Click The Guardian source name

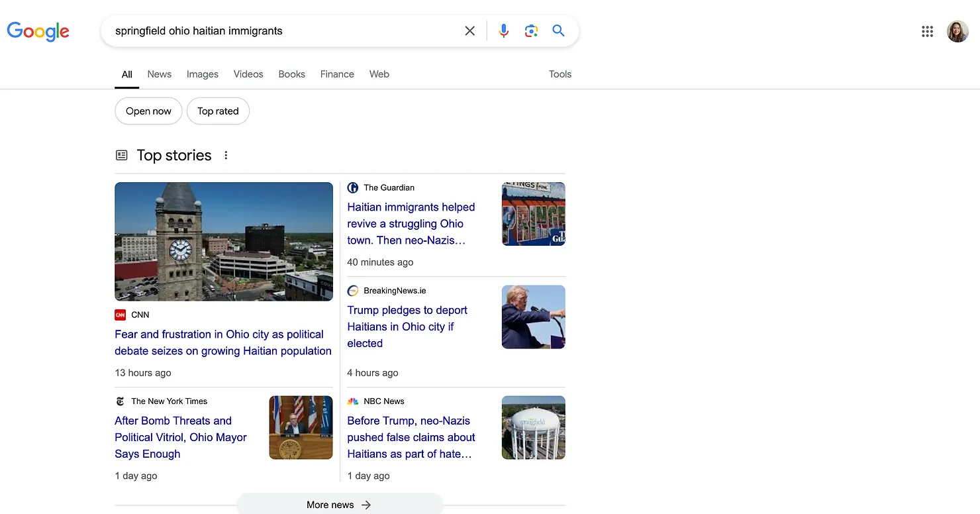coord(389,187)
